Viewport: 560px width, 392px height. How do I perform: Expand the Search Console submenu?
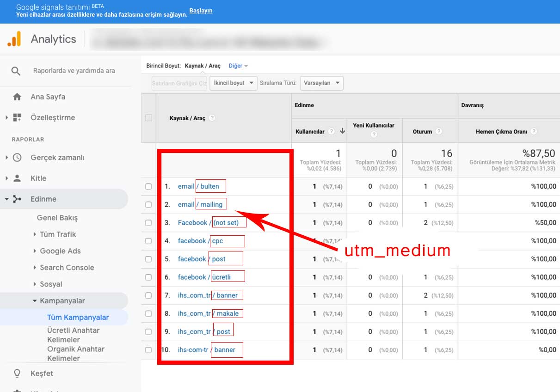coord(35,268)
